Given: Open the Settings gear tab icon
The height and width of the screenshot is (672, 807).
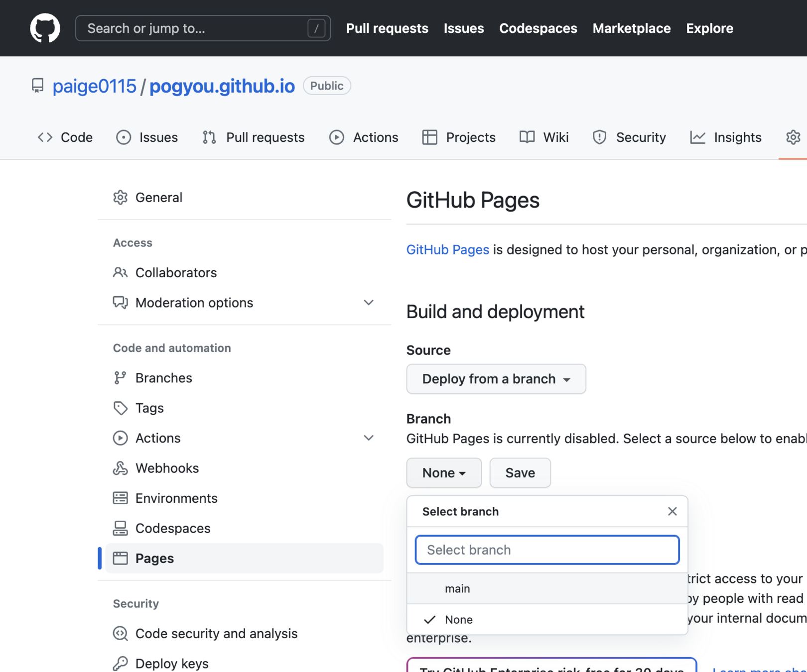Looking at the screenshot, I should point(793,137).
